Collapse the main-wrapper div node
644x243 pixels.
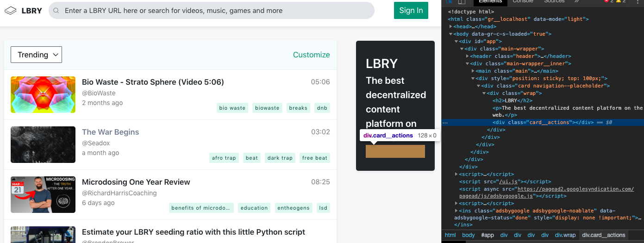(x=462, y=49)
